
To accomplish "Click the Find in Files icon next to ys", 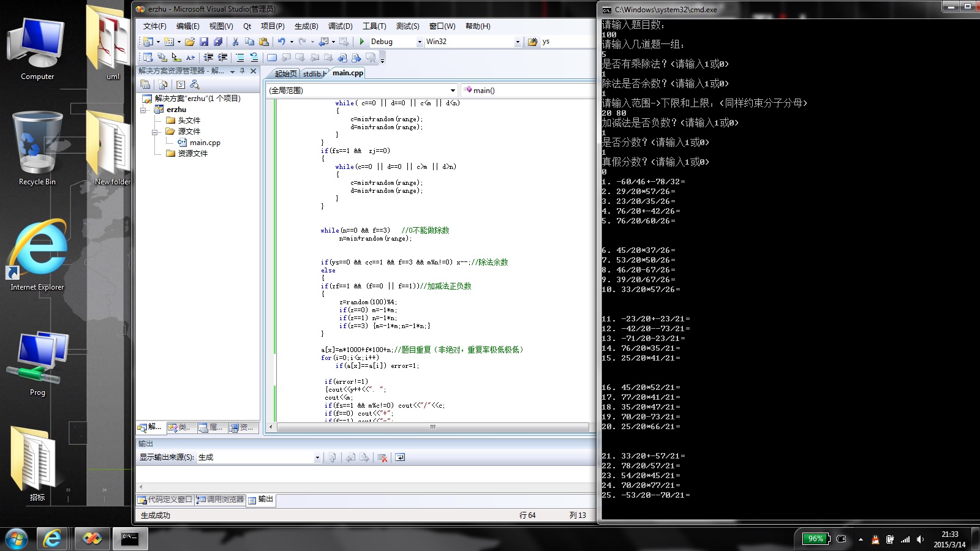I will coord(532,42).
